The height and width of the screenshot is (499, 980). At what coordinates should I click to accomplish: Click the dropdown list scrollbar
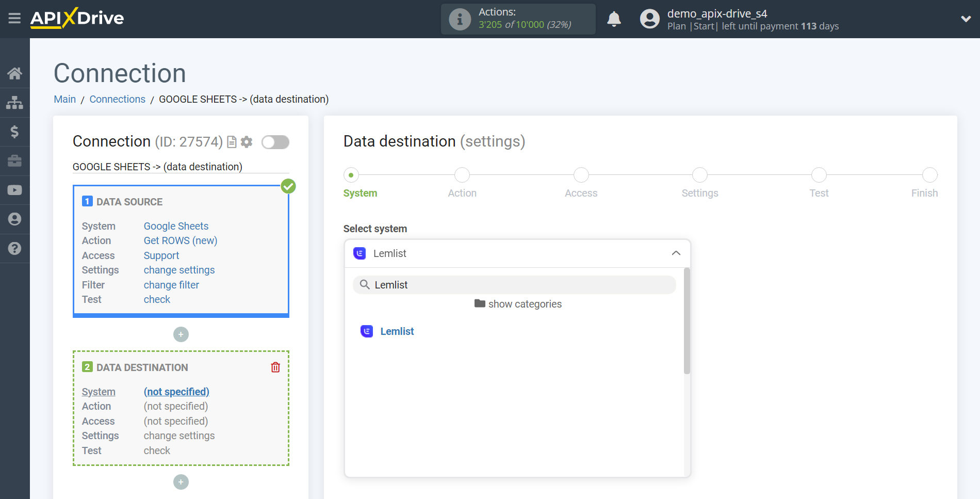tap(687, 320)
